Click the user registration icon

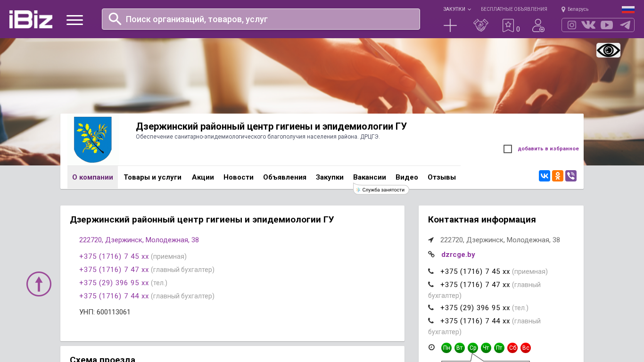pos(538,25)
